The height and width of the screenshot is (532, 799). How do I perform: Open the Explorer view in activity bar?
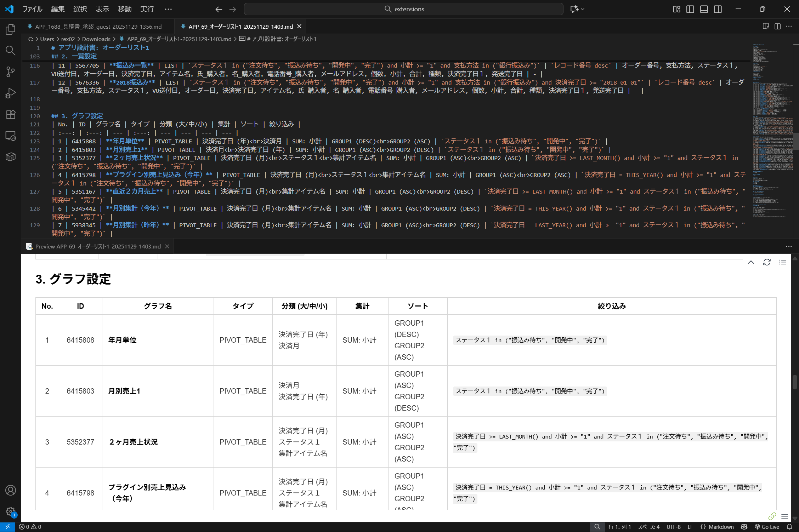click(11, 29)
